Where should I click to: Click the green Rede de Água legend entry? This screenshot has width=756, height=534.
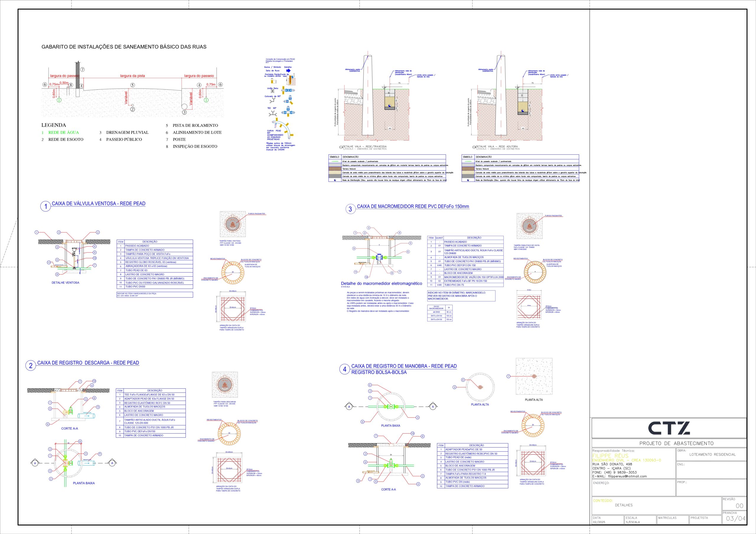[63, 132]
